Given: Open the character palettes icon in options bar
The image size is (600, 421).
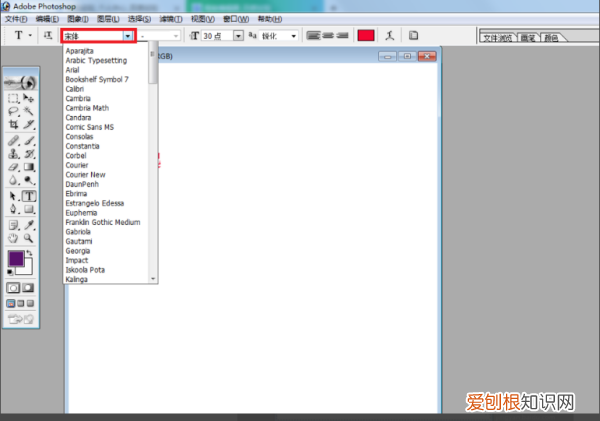Looking at the screenshot, I should tap(413, 36).
